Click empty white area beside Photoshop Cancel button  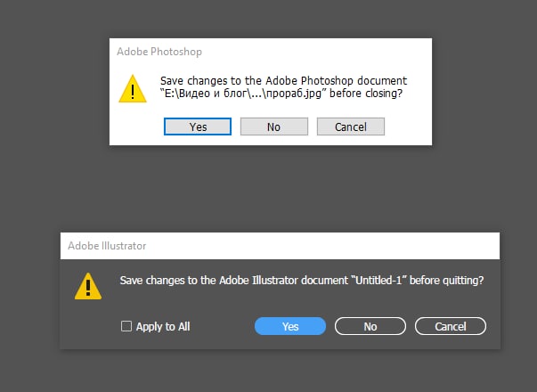408,127
